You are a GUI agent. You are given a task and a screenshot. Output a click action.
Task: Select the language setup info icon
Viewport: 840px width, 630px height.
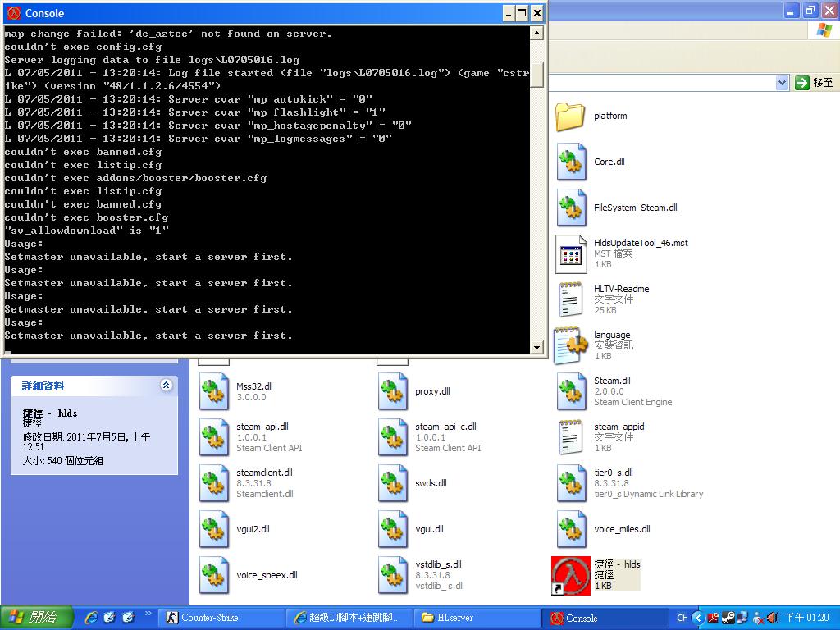click(571, 345)
